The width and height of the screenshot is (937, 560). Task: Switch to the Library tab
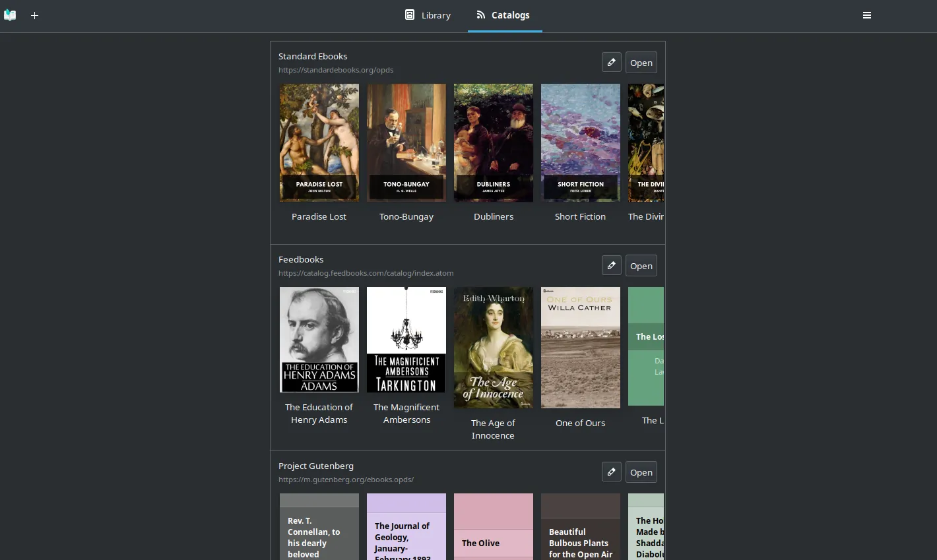[x=428, y=15]
